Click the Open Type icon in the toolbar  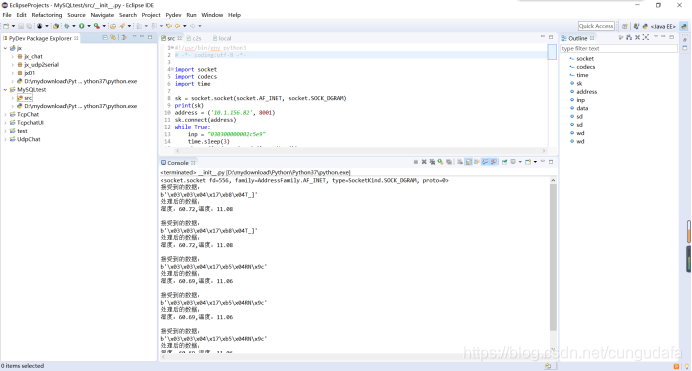[113, 26]
